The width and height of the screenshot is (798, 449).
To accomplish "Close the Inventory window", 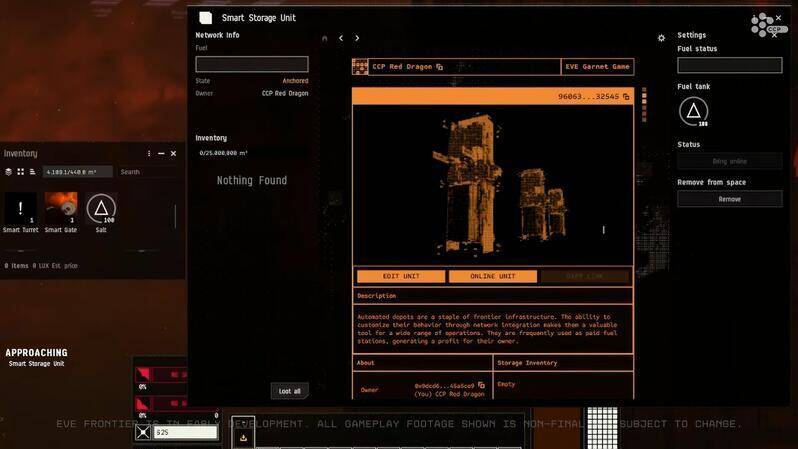I will [174, 153].
